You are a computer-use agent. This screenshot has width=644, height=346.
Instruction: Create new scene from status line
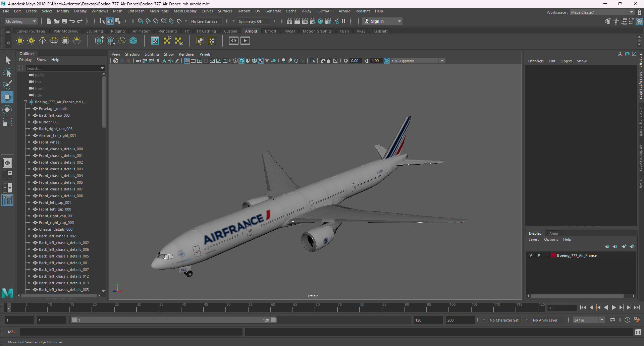(49, 21)
